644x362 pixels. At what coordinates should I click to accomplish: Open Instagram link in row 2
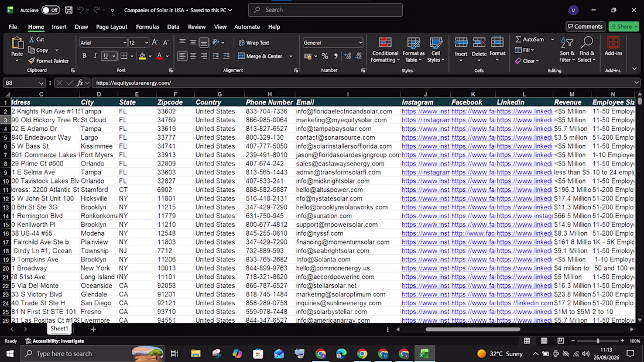[x=426, y=111]
